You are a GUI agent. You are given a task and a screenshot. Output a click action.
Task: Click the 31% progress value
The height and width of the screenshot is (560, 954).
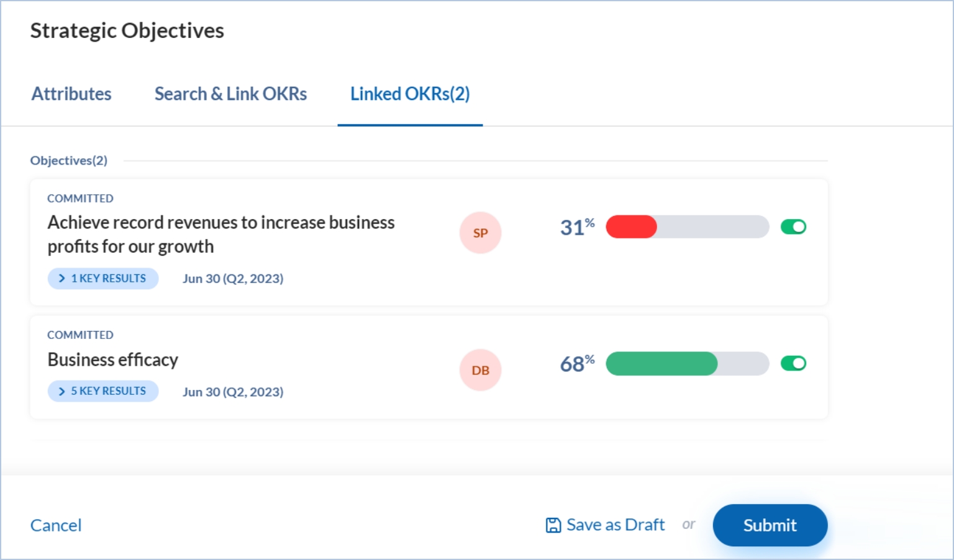[576, 227]
